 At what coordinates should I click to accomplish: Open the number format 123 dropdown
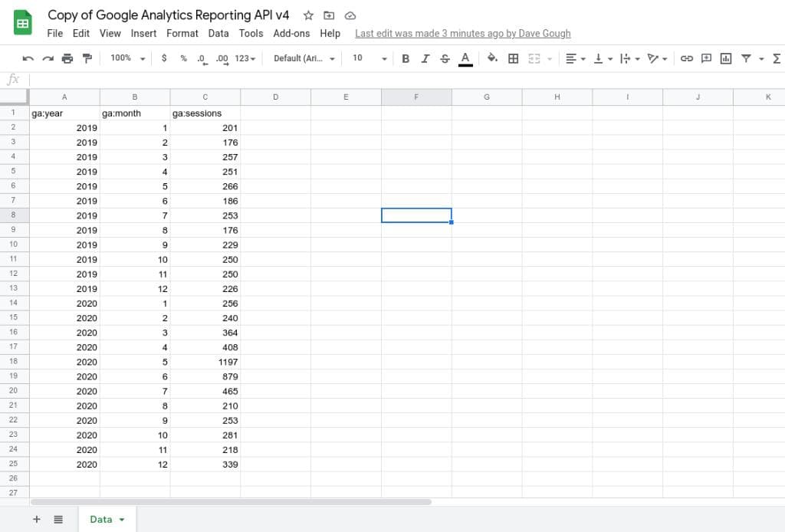pos(244,58)
